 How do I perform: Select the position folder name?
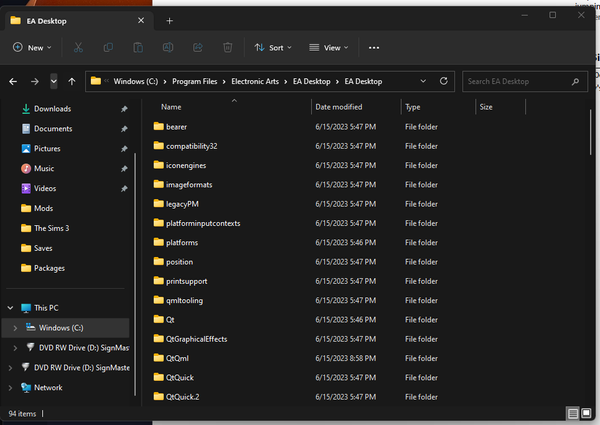(179, 262)
